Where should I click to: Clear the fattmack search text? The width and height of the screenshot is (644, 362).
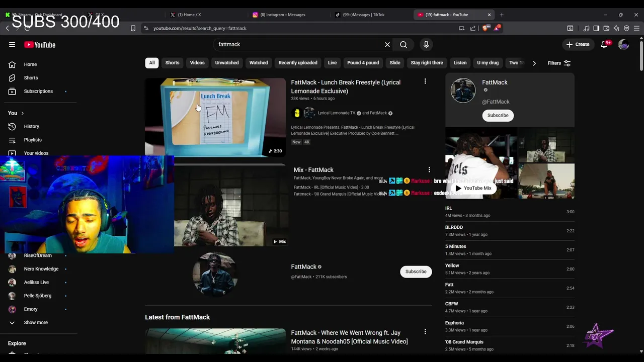tap(387, 45)
